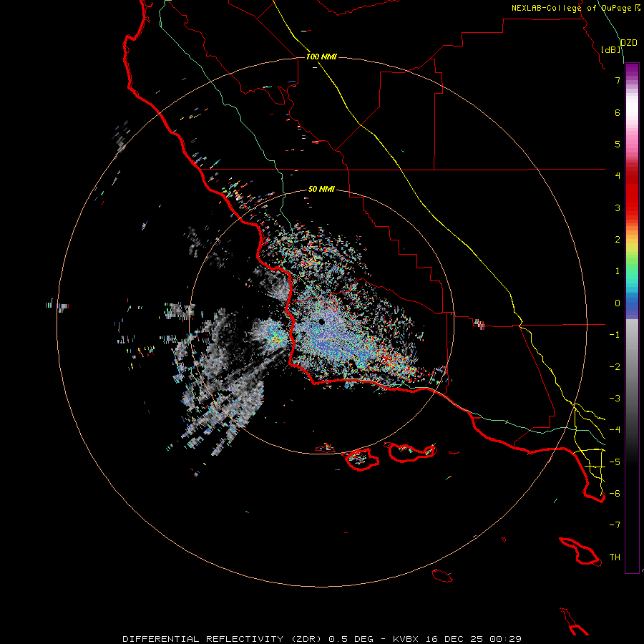Viewport: 644px width, 644px height.
Task: Click the color scale value 4
Action: (x=618, y=176)
